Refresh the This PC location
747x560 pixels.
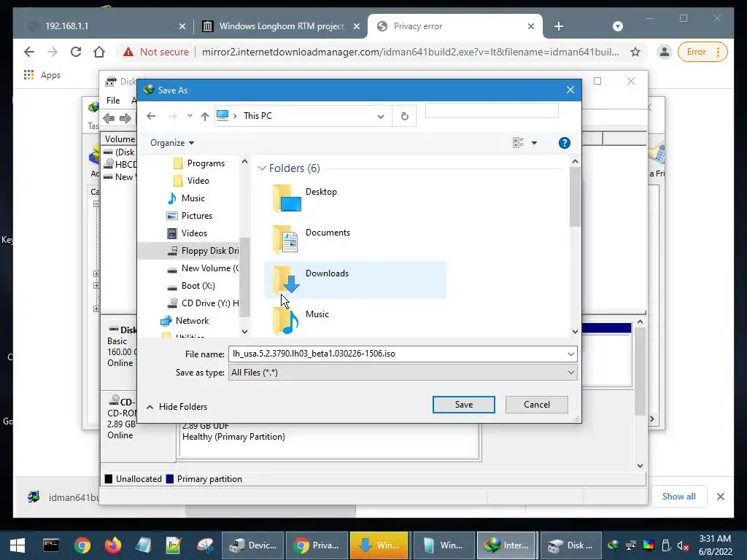tap(404, 116)
